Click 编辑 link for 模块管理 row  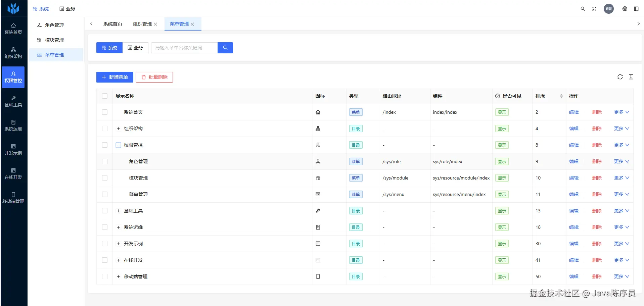(x=574, y=178)
